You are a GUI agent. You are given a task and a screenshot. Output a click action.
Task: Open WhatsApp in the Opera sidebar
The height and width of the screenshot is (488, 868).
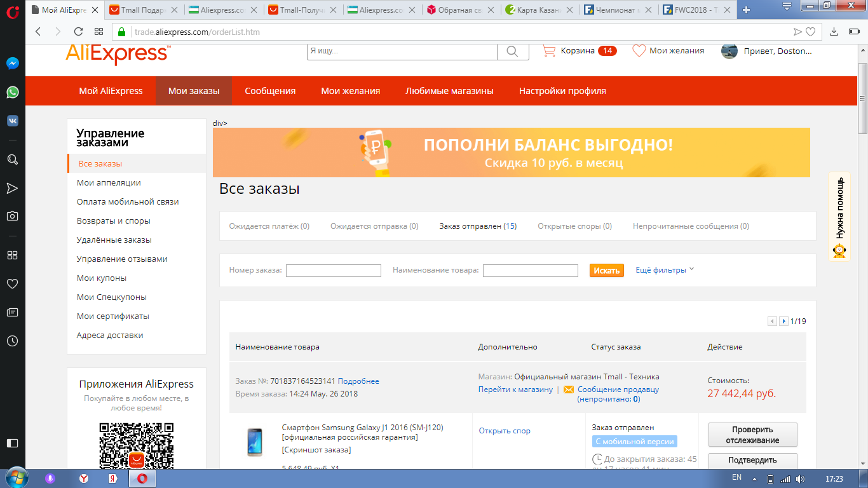click(x=12, y=92)
